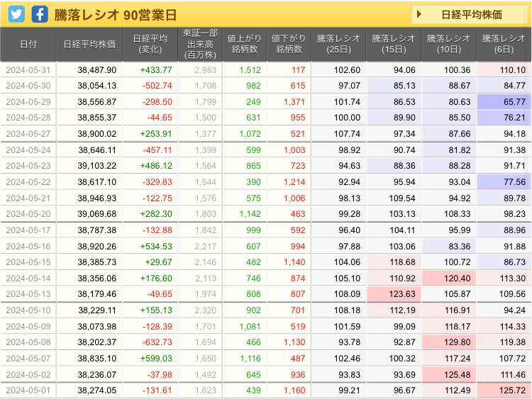Select the 日経平均株価 column header
This screenshot has width=532, height=399.
click(x=89, y=45)
